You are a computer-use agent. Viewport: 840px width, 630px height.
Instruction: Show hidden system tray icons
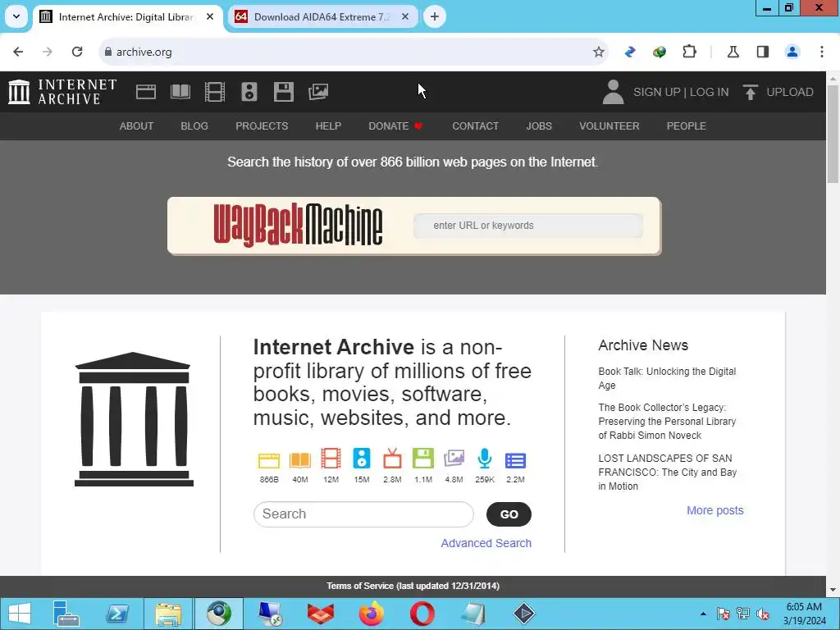point(703,614)
